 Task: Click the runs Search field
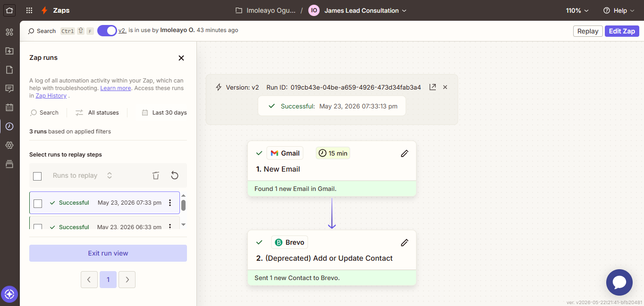[44, 113]
